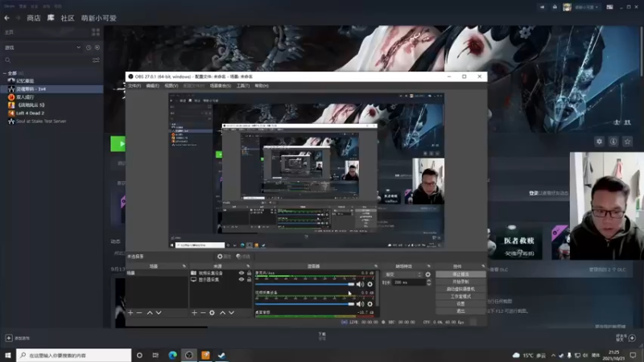Image resolution: width=644 pixels, height=362 pixels.
Task: Click OBS 启动虚拟摄像机 button
Action: point(460,289)
